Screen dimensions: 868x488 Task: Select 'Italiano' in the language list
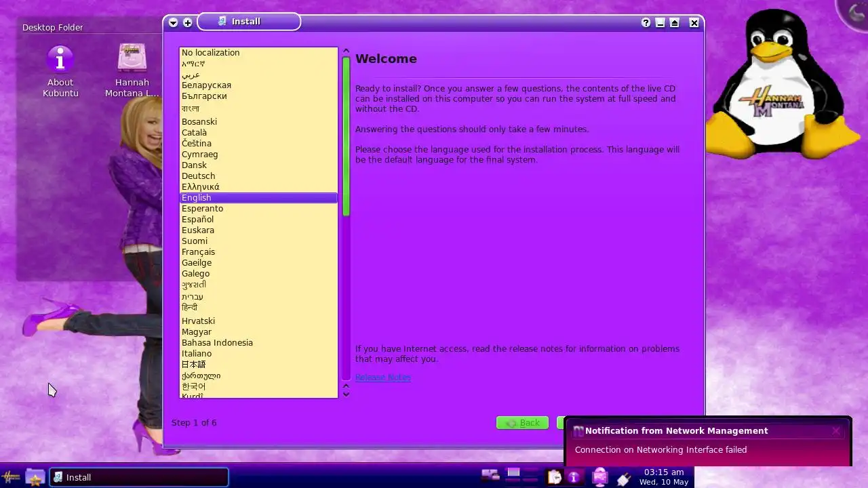258,354
